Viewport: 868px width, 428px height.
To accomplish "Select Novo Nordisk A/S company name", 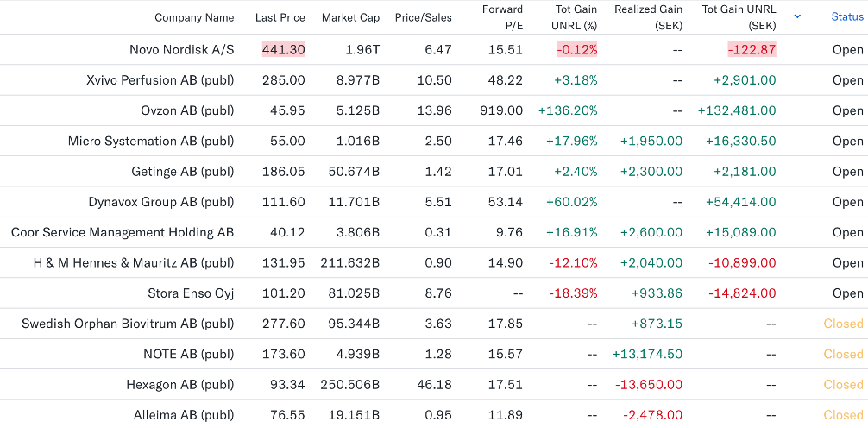I will 181,49.
